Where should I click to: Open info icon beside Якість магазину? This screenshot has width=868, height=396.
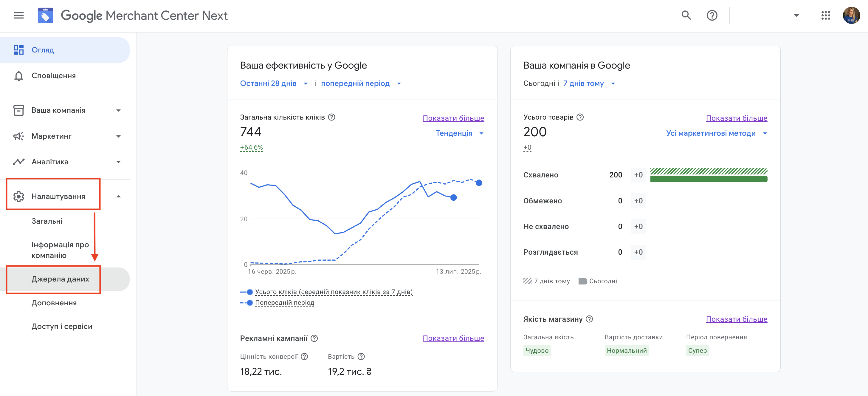(x=589, y=319)
